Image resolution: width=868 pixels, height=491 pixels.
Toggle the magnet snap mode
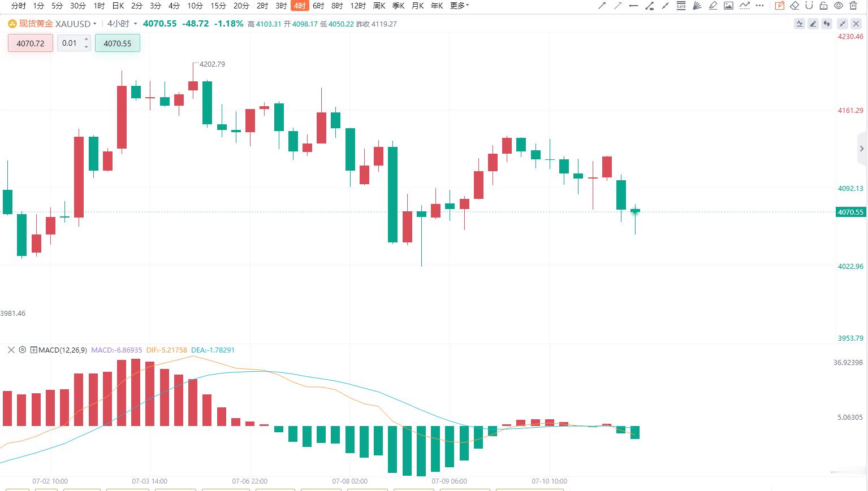coord(809,6)
